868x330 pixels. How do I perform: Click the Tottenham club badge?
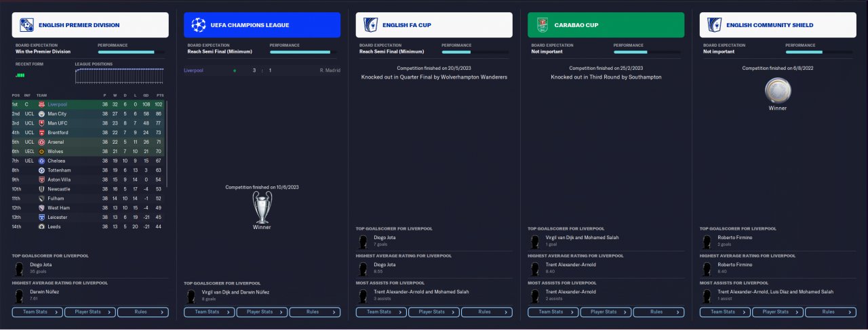pos(41,170)
